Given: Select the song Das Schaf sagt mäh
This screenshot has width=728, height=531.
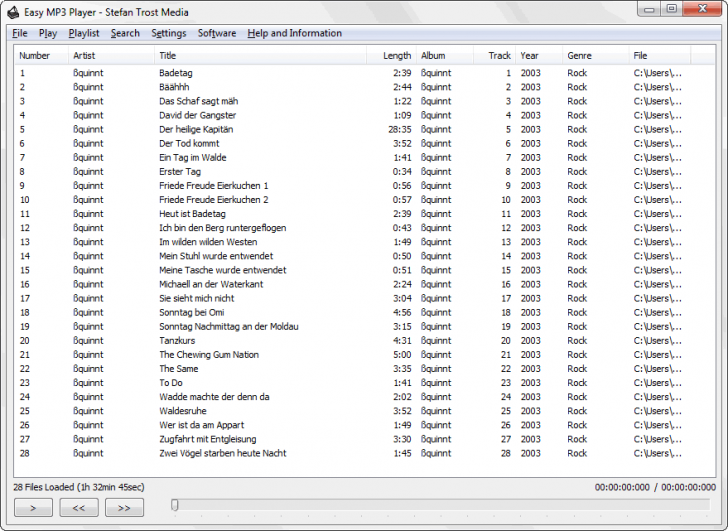Looking at the screenshot, I should [198, 101].
